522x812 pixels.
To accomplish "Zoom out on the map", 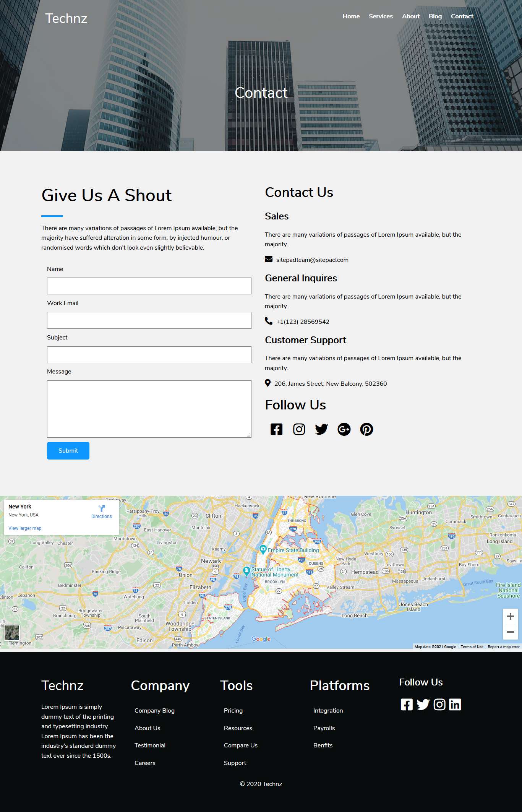I will click(x=510, y=632).
